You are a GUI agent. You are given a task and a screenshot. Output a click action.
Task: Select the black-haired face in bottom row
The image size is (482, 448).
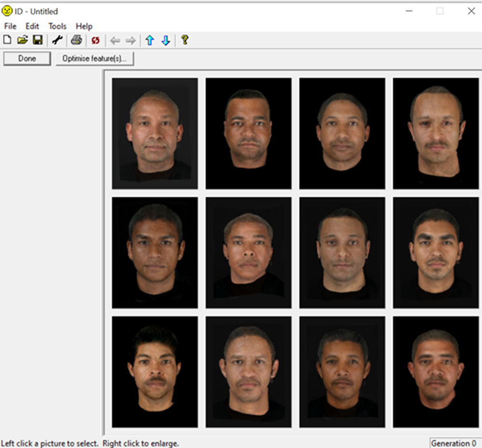click(x=154, y=371)
